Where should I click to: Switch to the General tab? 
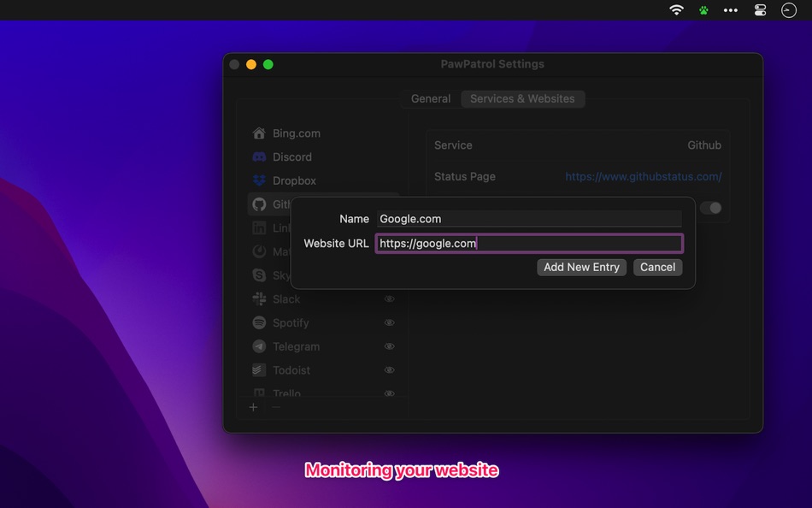point(429,98)
